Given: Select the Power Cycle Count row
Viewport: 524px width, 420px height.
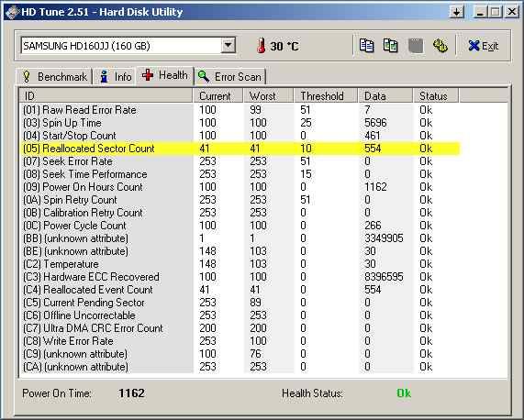Looking at the screenshot, I should click(x=240, y=226).
